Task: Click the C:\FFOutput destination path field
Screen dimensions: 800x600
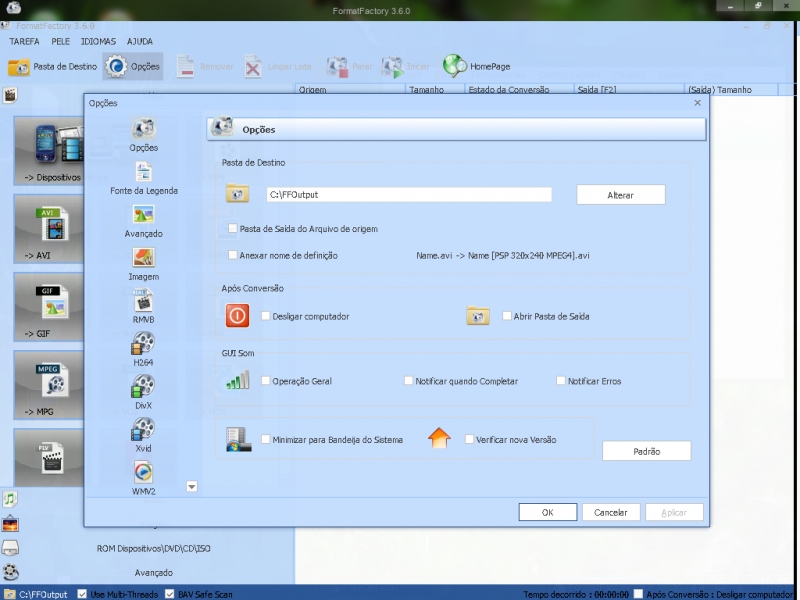Action: point(409,194)
